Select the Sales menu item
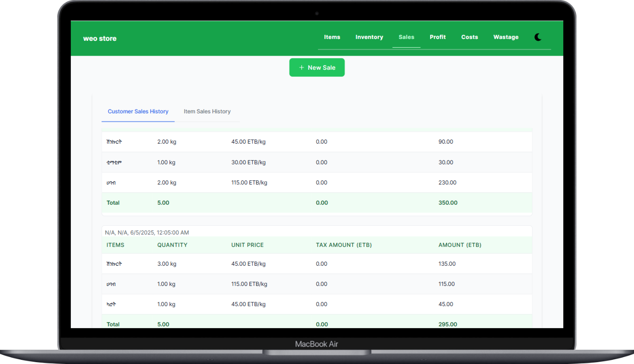The height and width of the screenshot is (364, 634). pyautogui.click(x=406, y=37)
